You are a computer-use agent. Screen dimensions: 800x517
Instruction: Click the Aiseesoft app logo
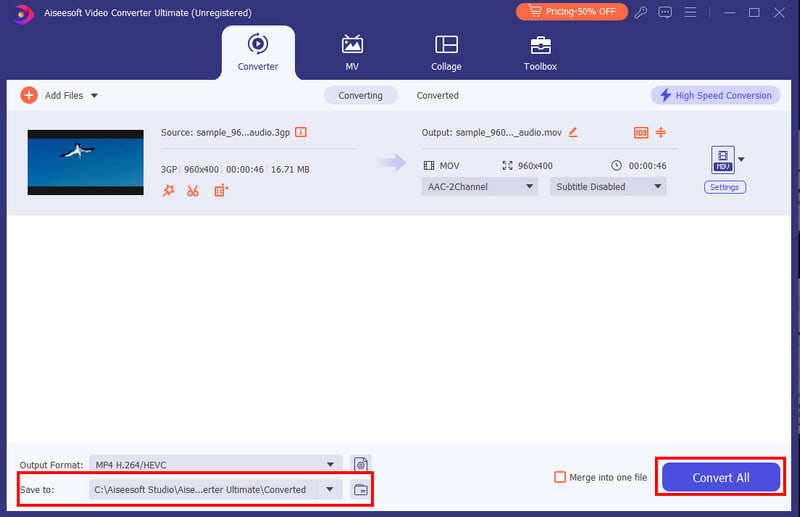pos(23,13)
